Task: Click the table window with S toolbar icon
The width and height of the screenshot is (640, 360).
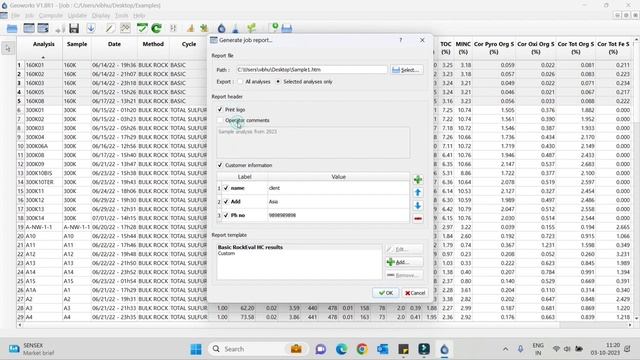Action: point(43,28)
